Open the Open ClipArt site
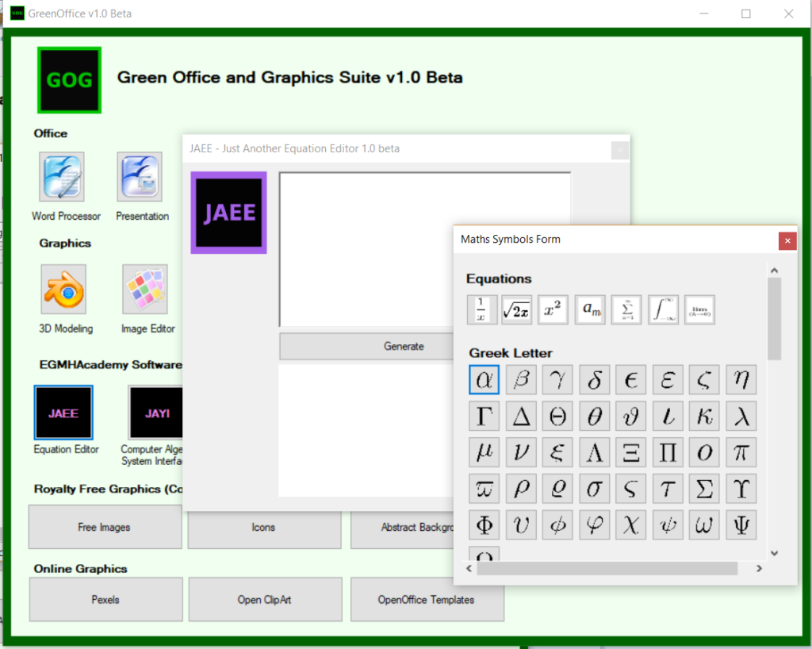This screenshot has height=649, width=812. (265, 599)
